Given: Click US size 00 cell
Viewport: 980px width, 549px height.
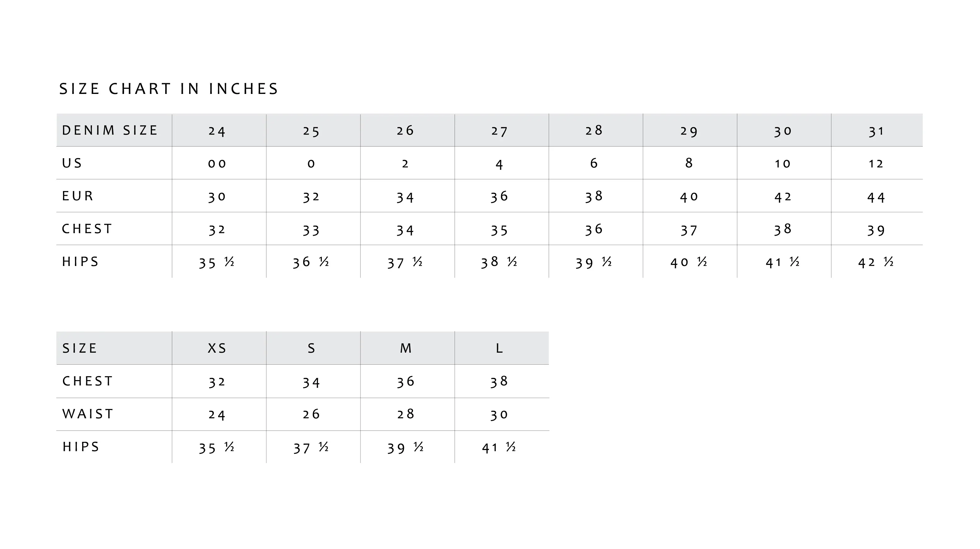Looking at the screenshot, I should 217,164.
